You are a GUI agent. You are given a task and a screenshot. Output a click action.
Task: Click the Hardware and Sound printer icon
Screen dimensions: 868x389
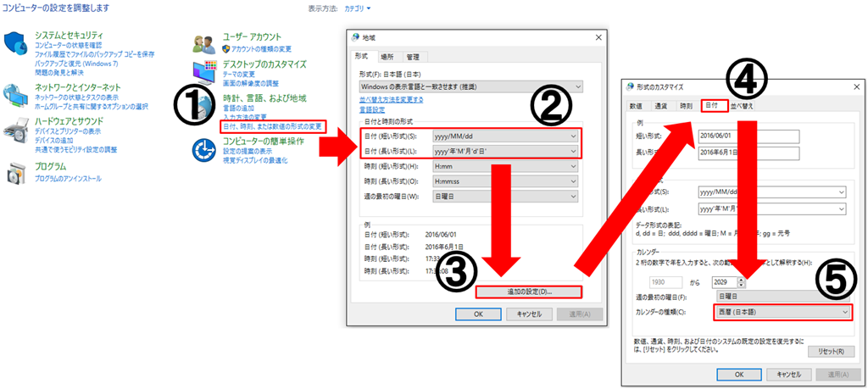(15, 129)
